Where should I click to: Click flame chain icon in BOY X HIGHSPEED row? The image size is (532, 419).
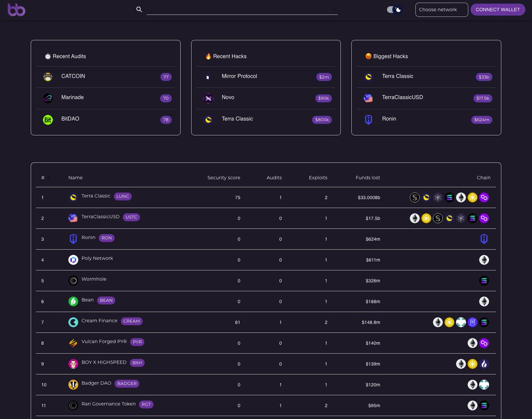(x=484, y=364)
